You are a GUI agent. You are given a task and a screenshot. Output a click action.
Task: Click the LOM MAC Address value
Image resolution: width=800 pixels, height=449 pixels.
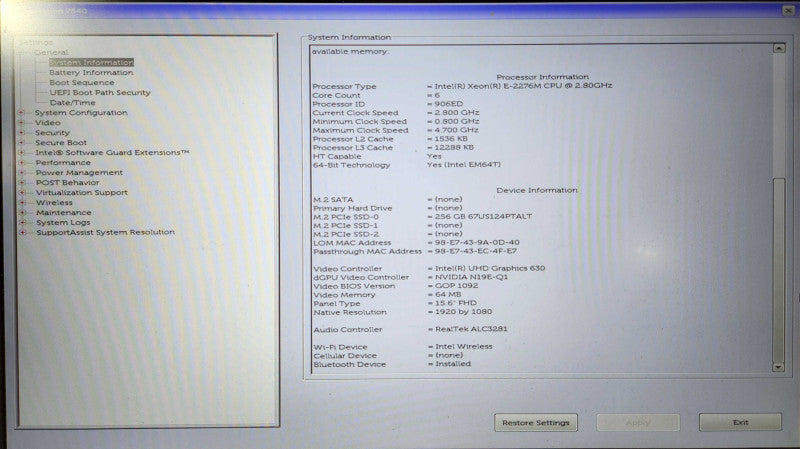coord(477,242)
